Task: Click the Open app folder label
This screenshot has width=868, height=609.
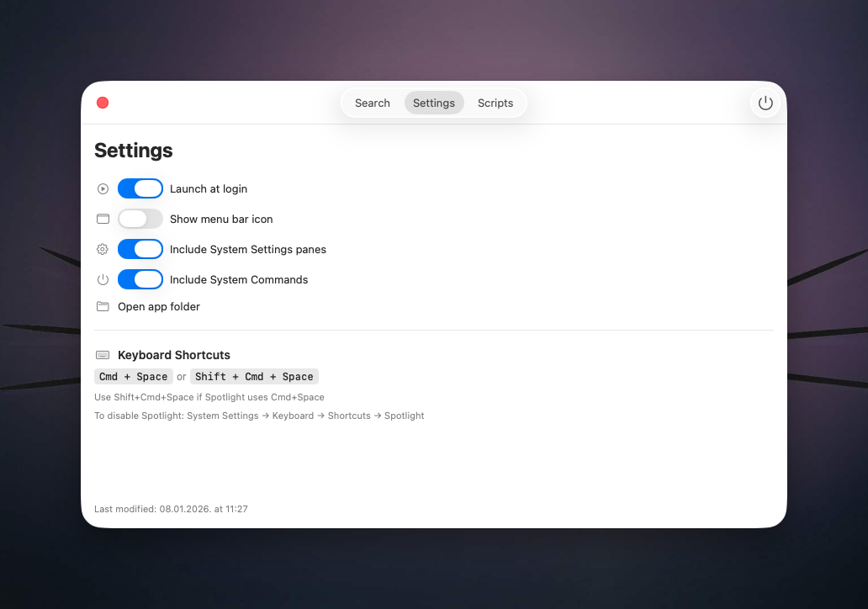Action: (x=159, y=306)
